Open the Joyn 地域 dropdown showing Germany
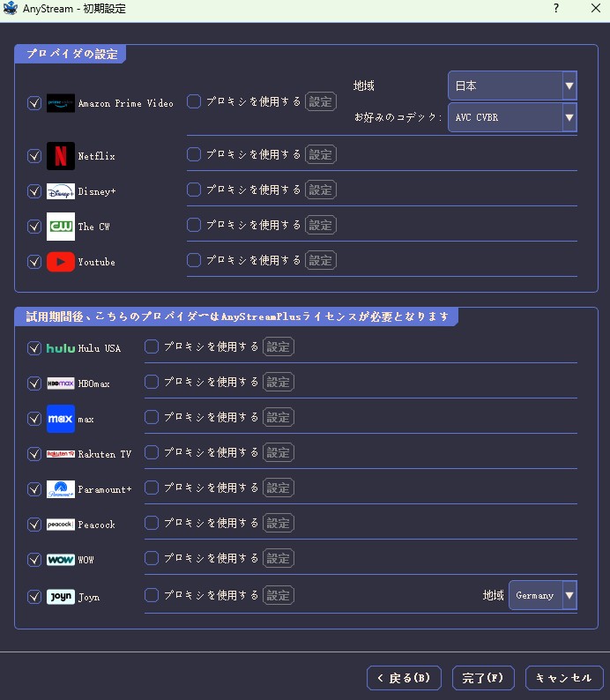Viewport: 610px width, 700px height. [543, 595]
